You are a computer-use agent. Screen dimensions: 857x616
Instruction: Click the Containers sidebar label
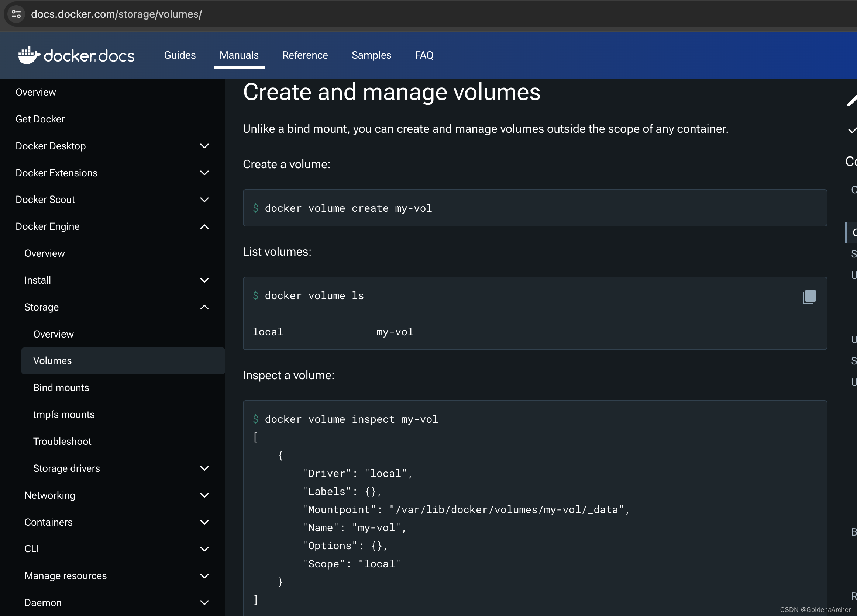48,522
